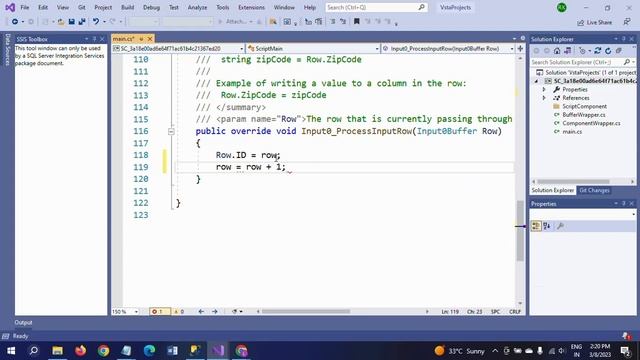Click Collapse All icon in Solution Explorer
640x360 pixels.
(x=619, y=51)
